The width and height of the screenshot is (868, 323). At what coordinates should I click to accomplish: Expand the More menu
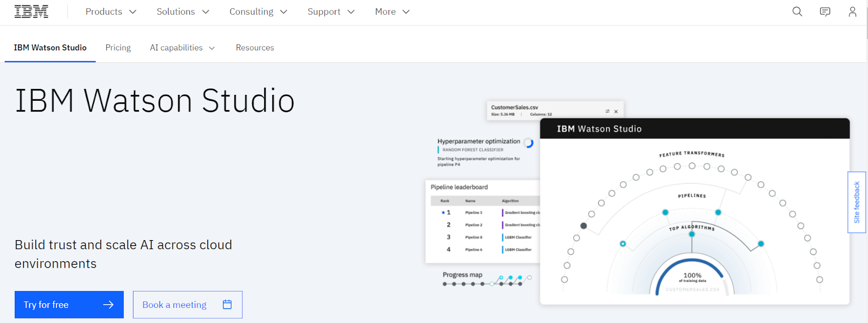(x=392, y=12)
